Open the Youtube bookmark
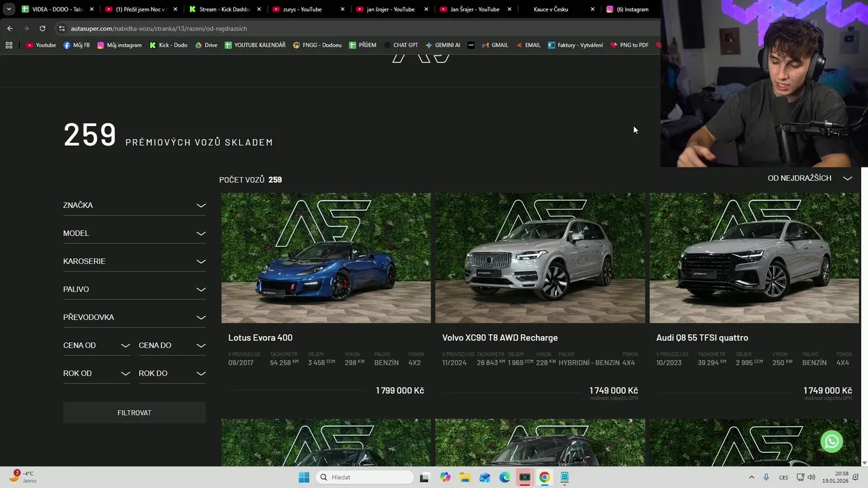868x488 pixels. tap(41, 45)
